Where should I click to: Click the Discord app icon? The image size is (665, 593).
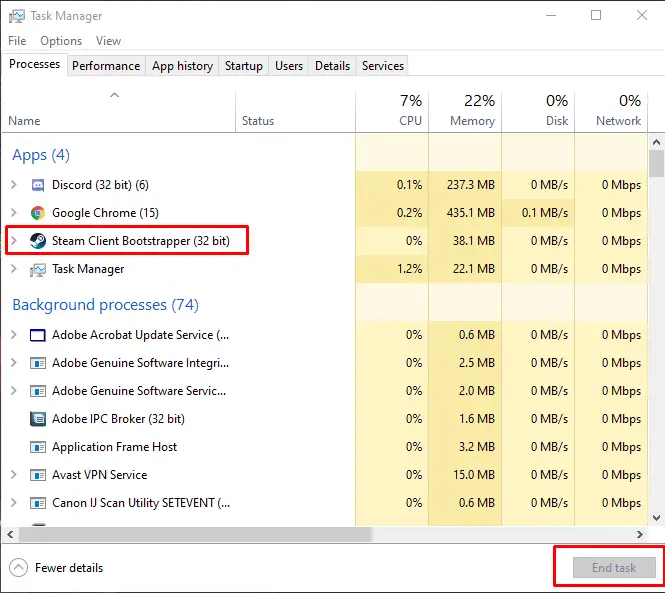[38, 185]
